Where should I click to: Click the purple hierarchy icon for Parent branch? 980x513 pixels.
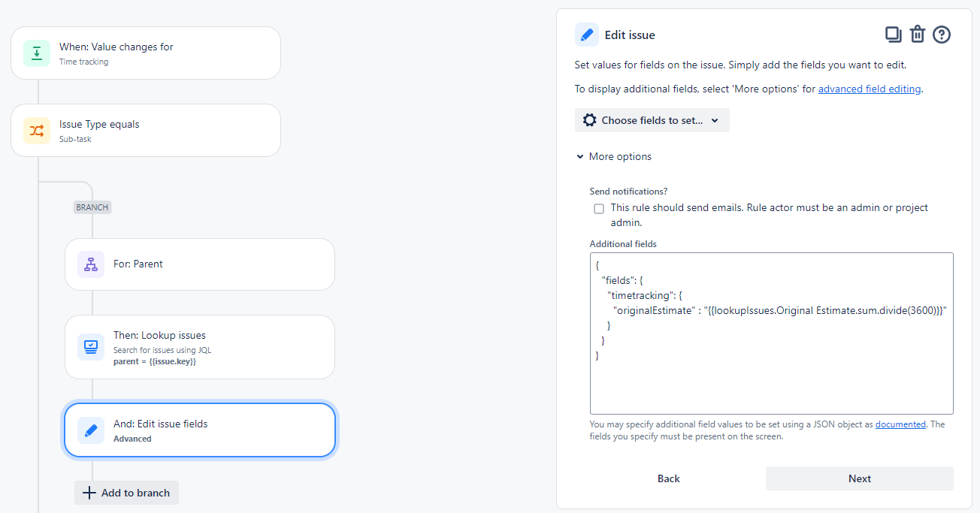pyautogui.click(x=91, y=264)
